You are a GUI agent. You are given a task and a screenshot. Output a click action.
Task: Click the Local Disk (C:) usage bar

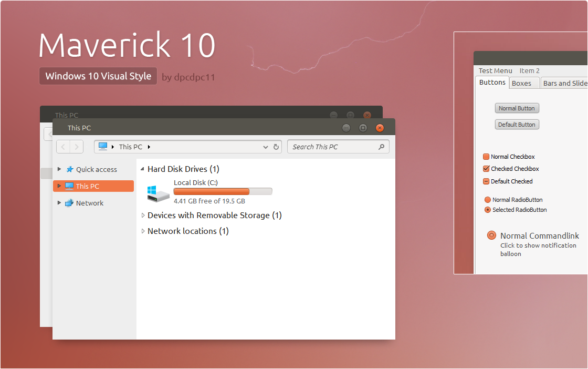223,191
